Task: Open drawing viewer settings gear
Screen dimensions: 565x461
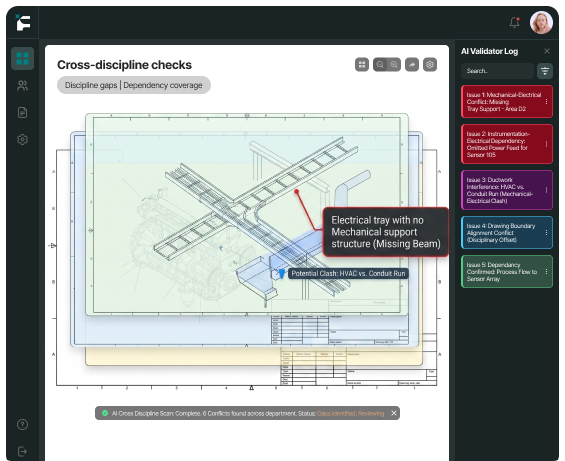Action: point(430,65)
